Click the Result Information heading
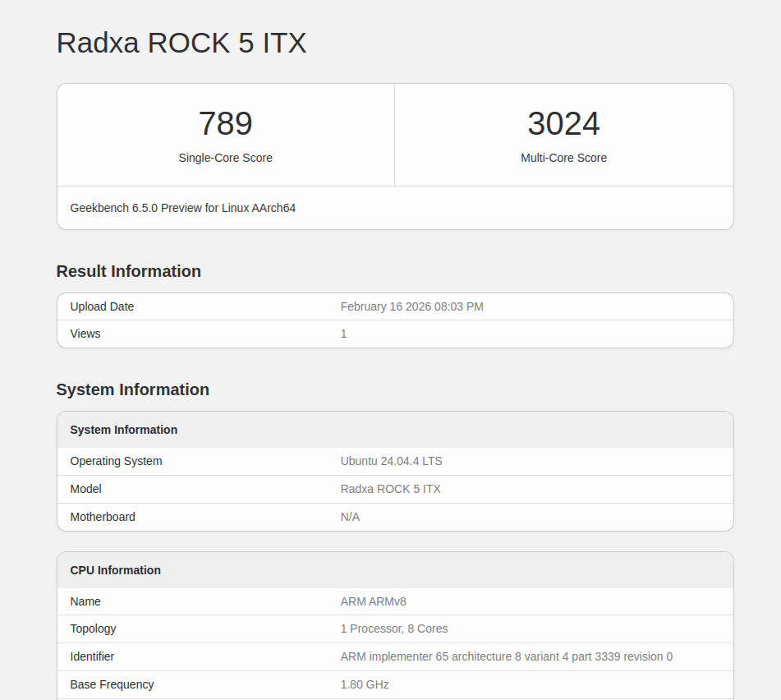The height and width of the screenshot is (700, 781). pos(129,271)
